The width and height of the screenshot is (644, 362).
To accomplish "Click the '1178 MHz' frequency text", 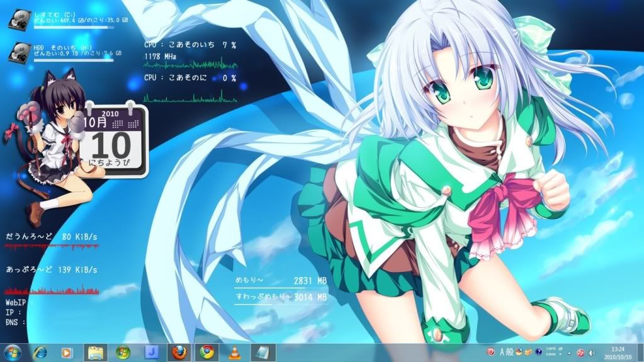I will point(160,56).
